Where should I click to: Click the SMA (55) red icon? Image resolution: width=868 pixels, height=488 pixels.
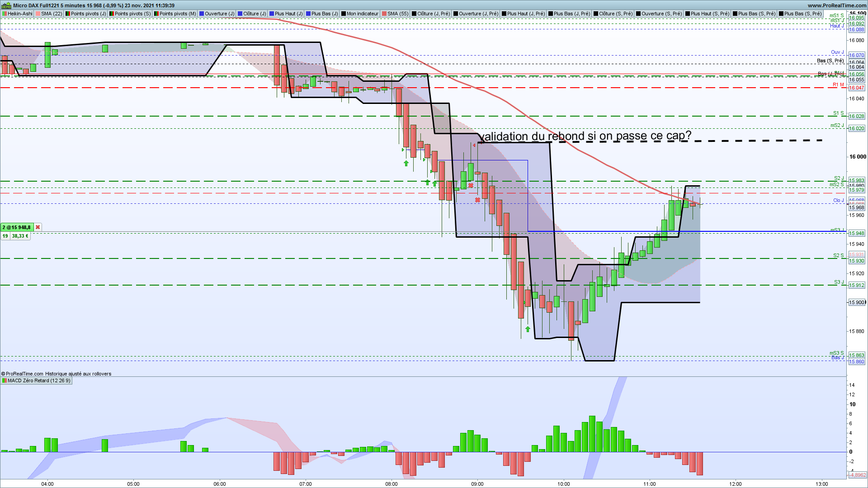click(384, 14)
